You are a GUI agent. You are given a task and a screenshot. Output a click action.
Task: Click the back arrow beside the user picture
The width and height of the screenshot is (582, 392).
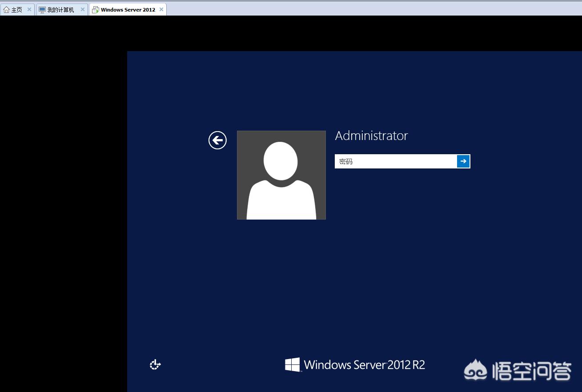217,140
